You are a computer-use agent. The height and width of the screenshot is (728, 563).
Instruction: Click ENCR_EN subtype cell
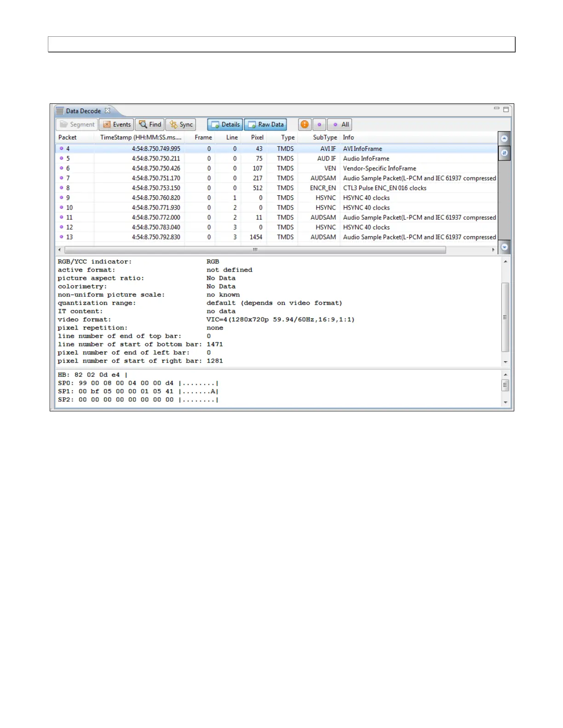323,188
